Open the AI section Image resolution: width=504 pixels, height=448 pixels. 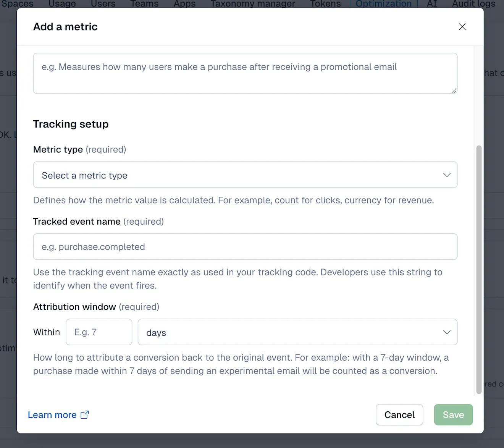[431, 4]
